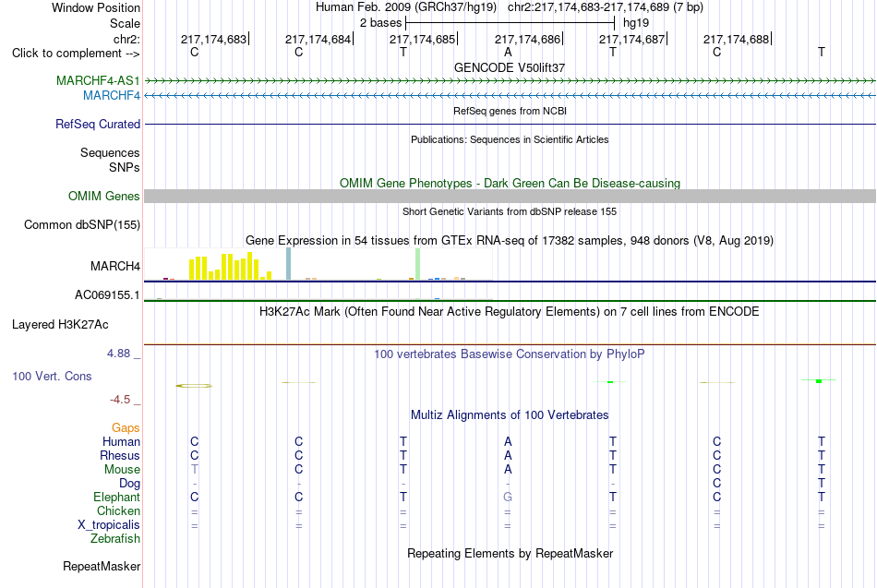Click the SNPs publications track label

125,167
